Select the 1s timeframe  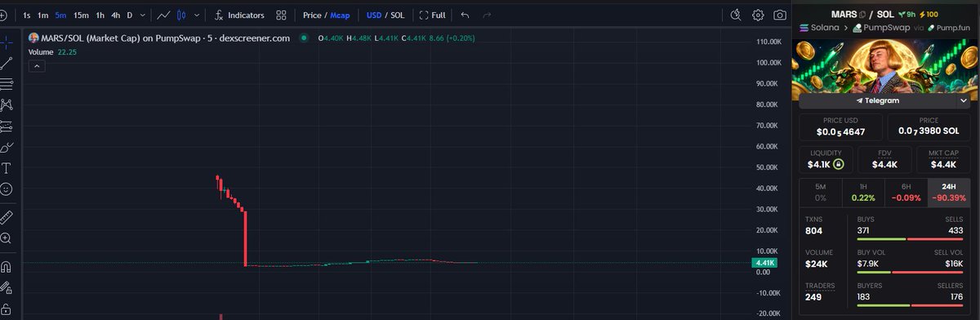pos(27,15)
